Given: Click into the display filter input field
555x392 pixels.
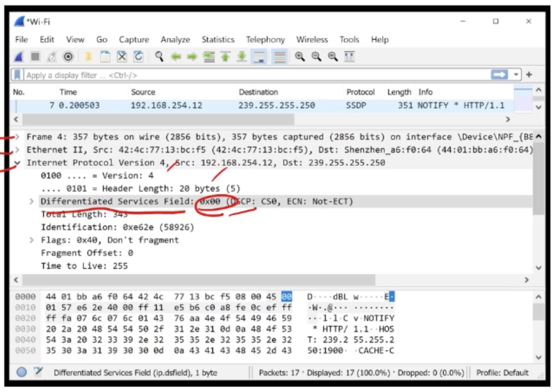Looking at the screenshot, I should (x=257, y=75).
